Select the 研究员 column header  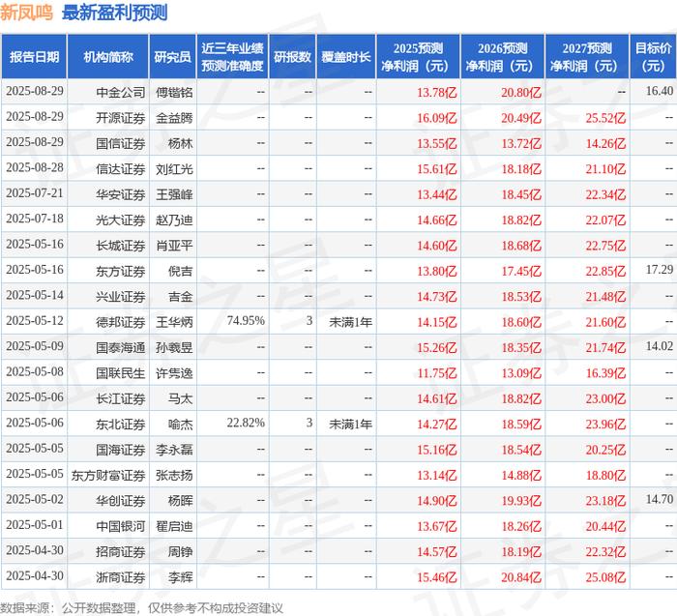point(173,57)
